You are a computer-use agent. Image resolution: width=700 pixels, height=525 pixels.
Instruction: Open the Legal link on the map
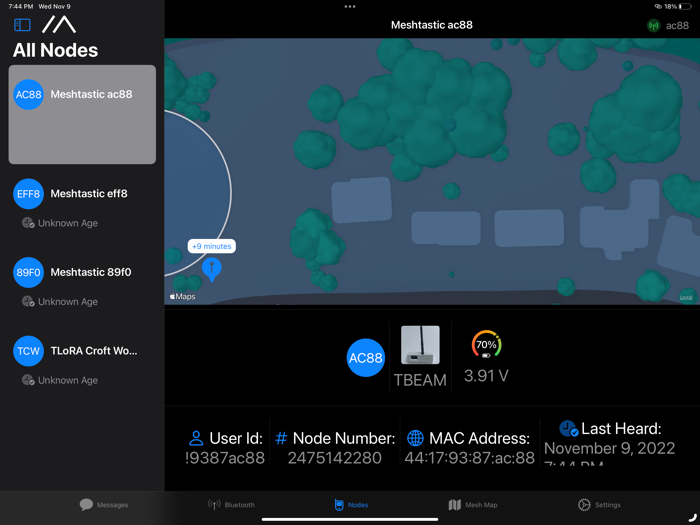point(686,297)
